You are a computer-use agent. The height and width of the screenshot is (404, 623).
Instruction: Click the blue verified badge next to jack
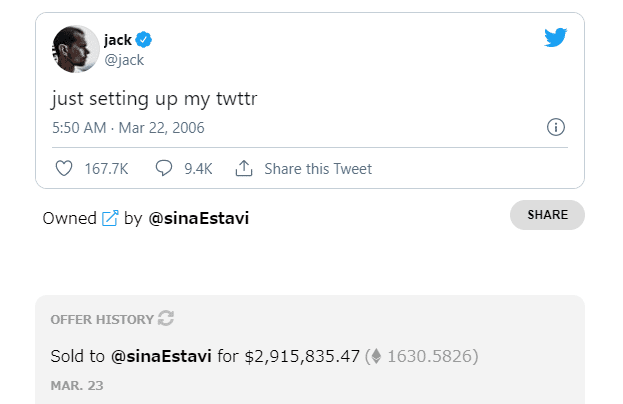coord(144,40)
